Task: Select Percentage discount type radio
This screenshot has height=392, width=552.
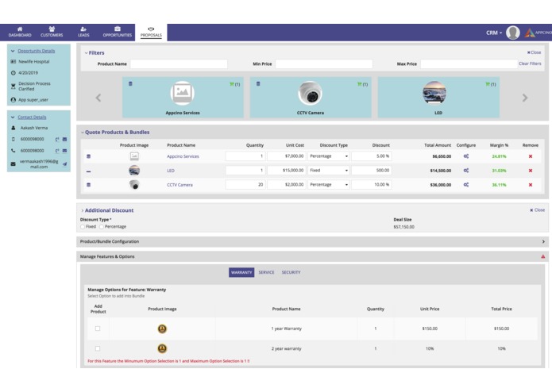Action: [102, 227]
